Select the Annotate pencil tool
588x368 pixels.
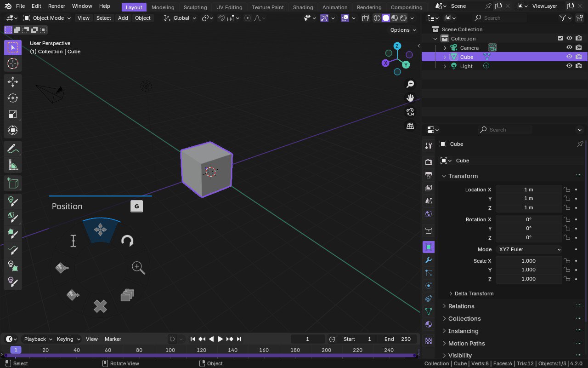(13, 149)
